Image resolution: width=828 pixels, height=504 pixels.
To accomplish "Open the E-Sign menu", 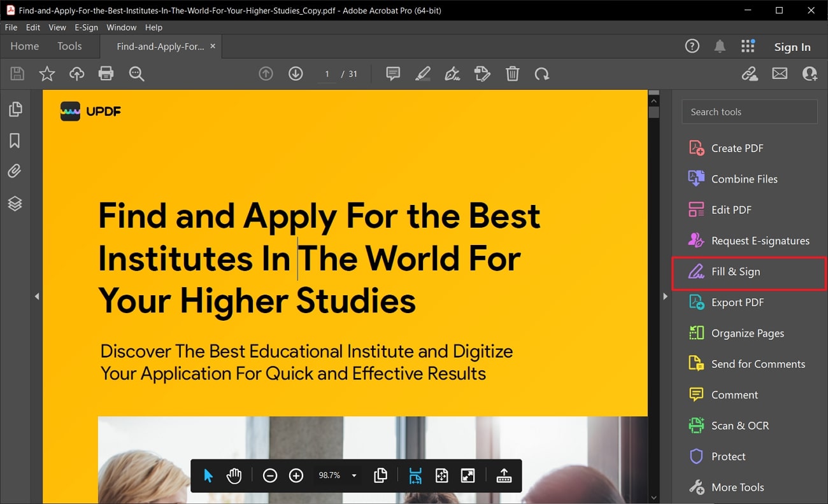I will (86, 27).
